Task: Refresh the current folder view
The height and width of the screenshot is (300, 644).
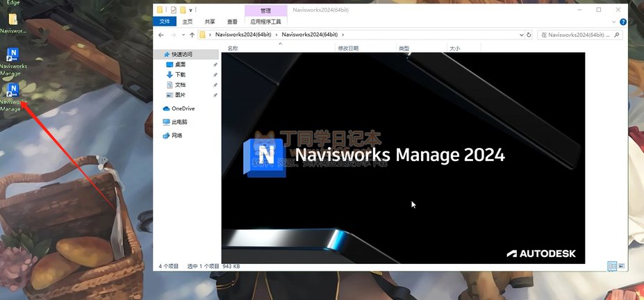Action: click(x=530, y=34)
